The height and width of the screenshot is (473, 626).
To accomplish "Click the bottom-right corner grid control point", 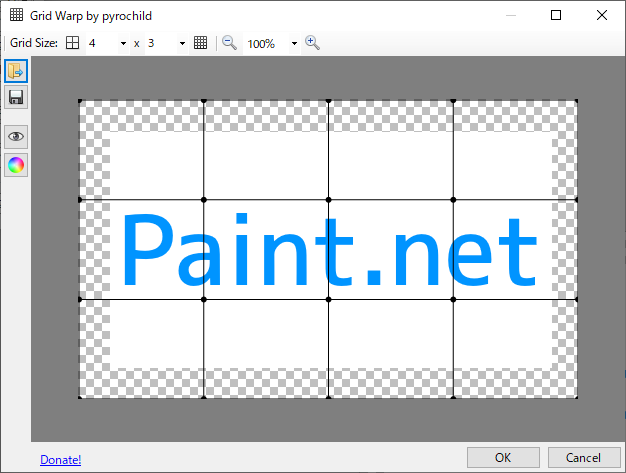I will coord(577,397).
